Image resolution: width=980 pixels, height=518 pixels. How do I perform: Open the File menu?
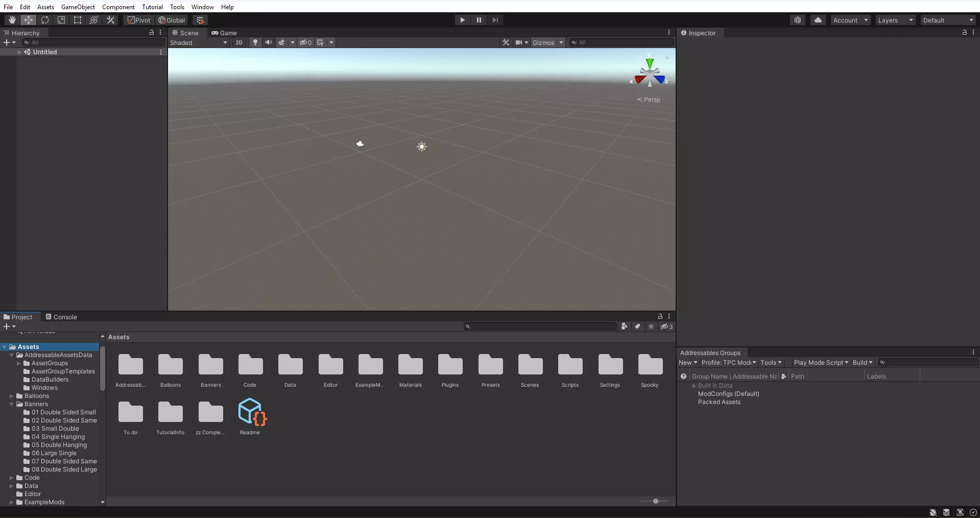point(8,7)
